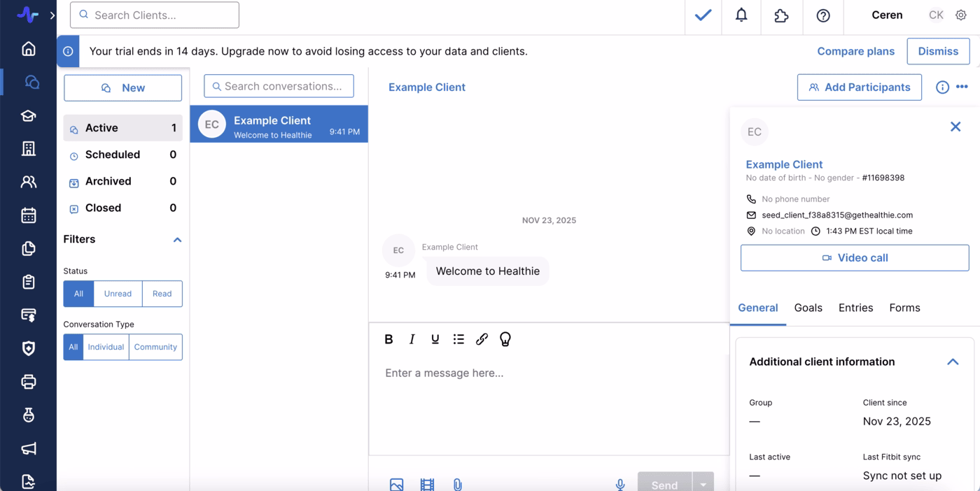Open the marketing megaphone icon in sidebar

coord(28,448)
